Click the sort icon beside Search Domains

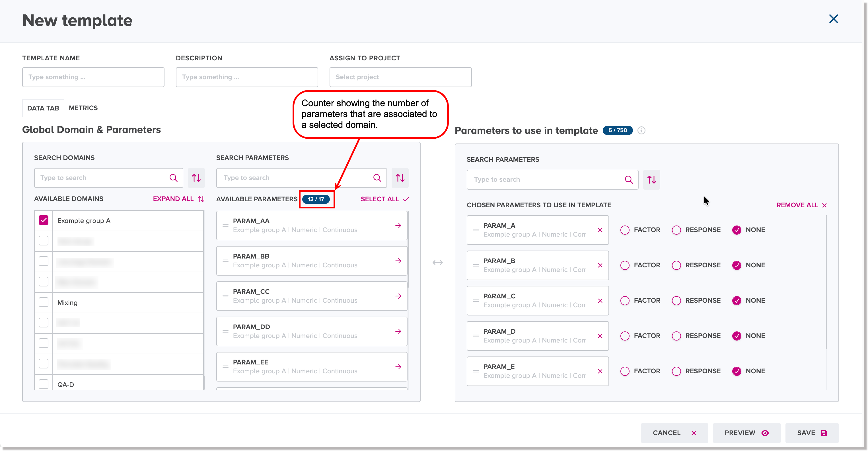pos(196,178)
